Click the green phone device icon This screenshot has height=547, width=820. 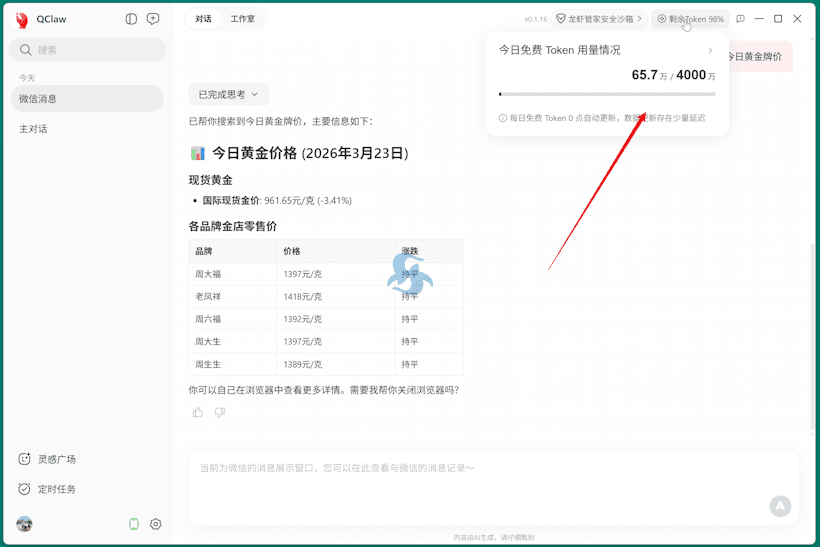(134, 523)
